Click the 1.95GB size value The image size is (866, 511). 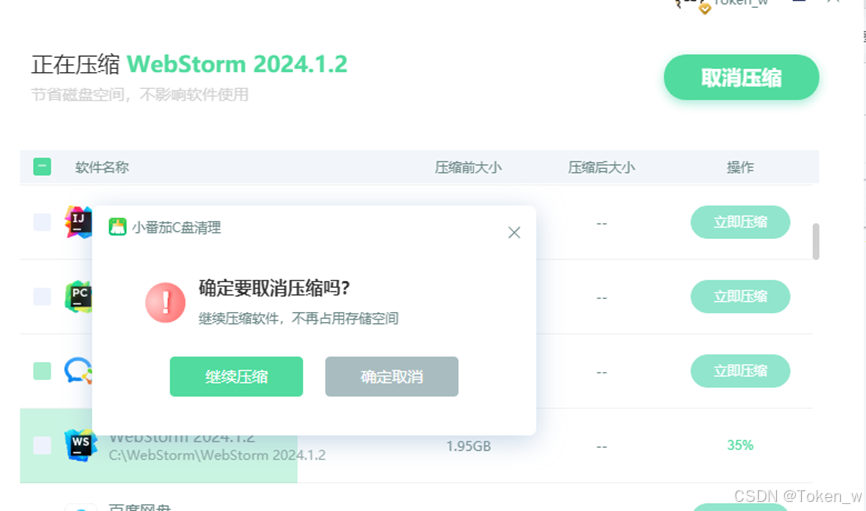(468, 446)
